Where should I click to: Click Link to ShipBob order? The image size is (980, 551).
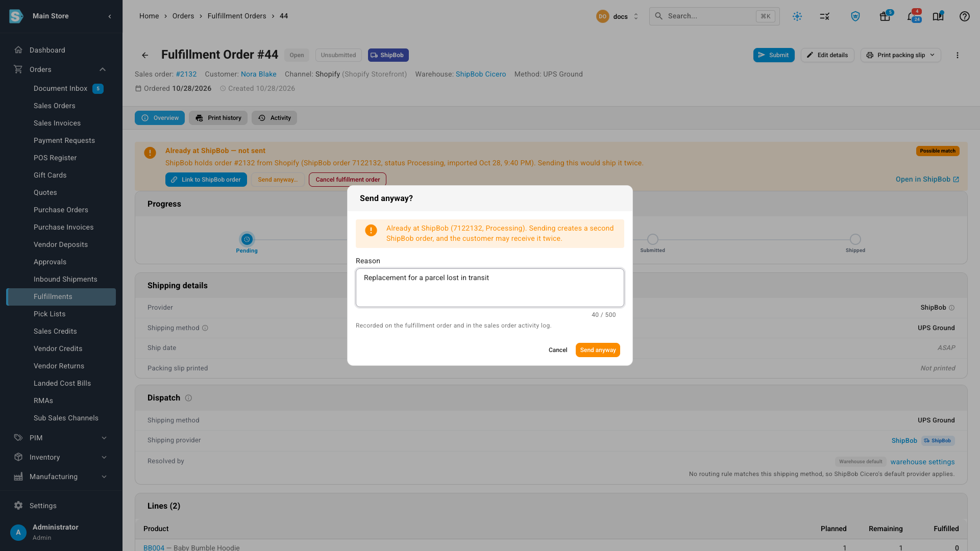[206, 180]
